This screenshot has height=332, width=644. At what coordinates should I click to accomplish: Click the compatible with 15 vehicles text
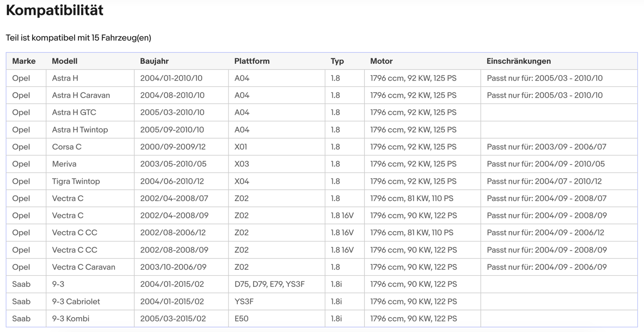78,38
